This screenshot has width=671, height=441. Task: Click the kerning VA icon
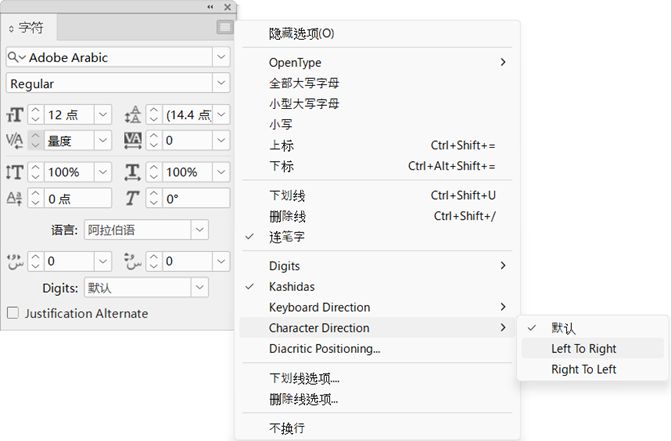15,140
